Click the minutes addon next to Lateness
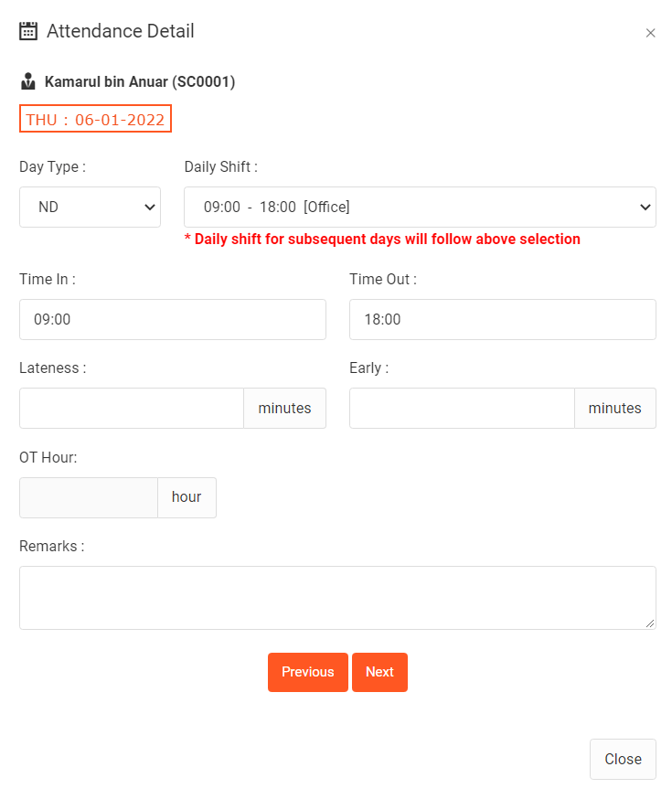The width and height of the screenshot is (672, 799). pyautogui.click(x=284, y=408)
